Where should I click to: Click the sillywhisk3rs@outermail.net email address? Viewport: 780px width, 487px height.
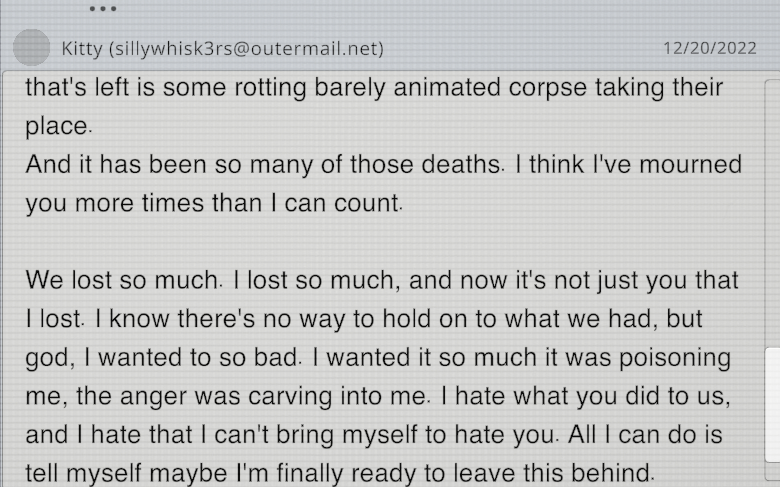pos(245,48)
